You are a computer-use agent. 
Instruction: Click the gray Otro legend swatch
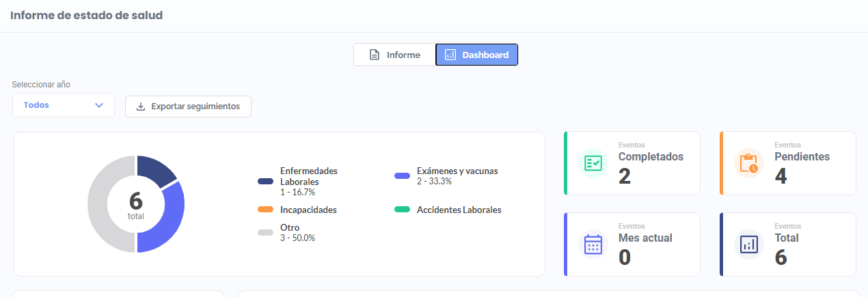(265, 233)
